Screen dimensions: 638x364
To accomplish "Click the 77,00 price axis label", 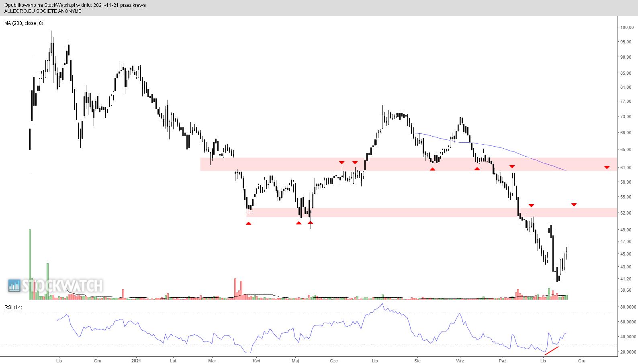I will pyautogui.click(x=627, y=102).
